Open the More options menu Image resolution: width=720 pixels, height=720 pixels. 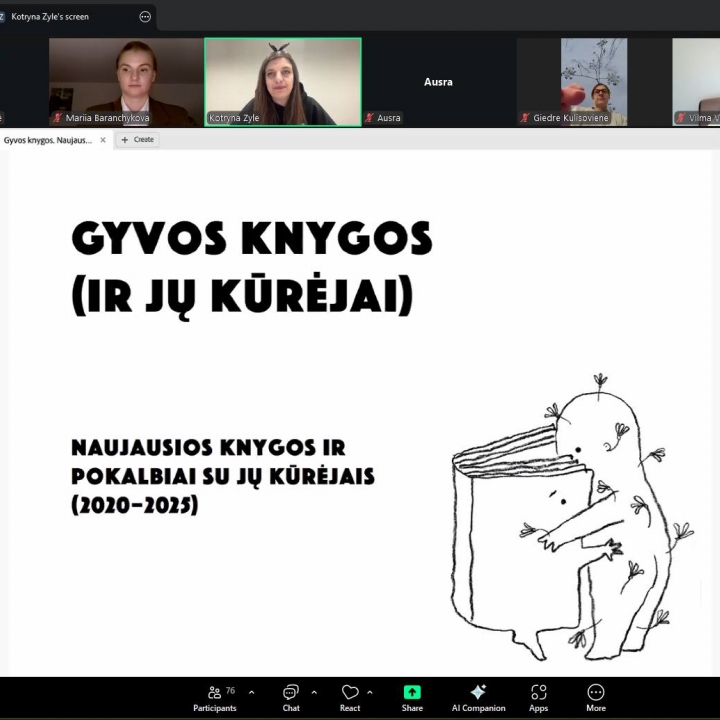(596, 697)
